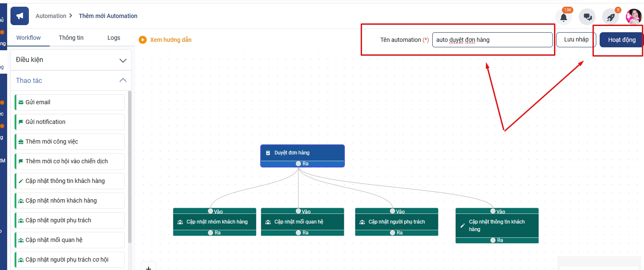Click the megaphone Automation module icon
The width and height of the screenshot is (644, 270).
point(20,16)
